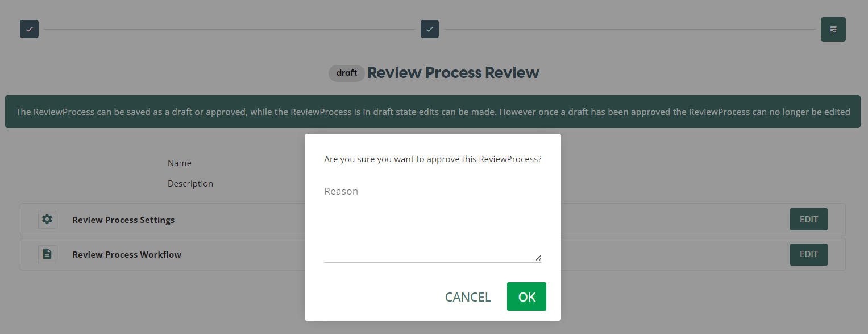Click the first completed step checkmark icon
This screenshot has height=334, width=868.
pyautogui.click(x=29, y=29)
